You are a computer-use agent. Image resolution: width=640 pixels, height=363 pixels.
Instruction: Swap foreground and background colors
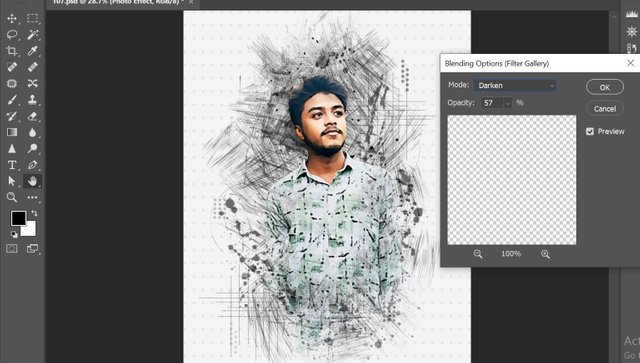[34, 213]
